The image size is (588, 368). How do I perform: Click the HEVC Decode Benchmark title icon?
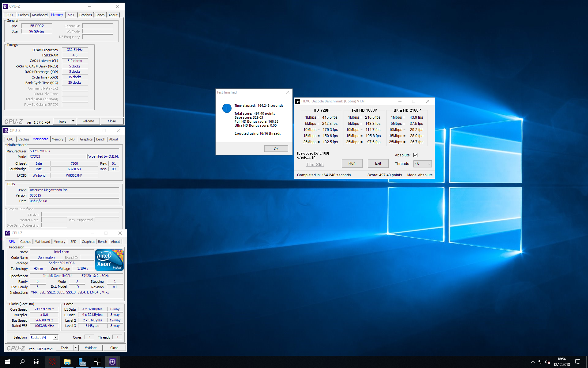tap(297, 101)
